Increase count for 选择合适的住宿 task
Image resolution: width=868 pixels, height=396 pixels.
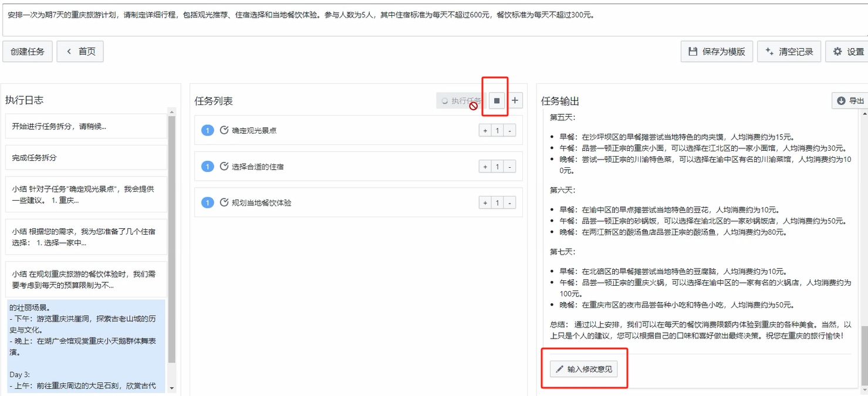tap(485, 167)
